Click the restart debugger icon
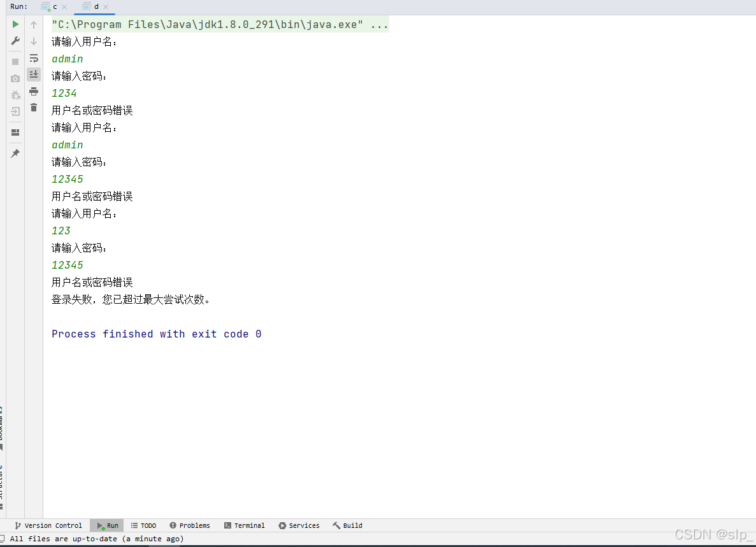 [x=15, y=95]
